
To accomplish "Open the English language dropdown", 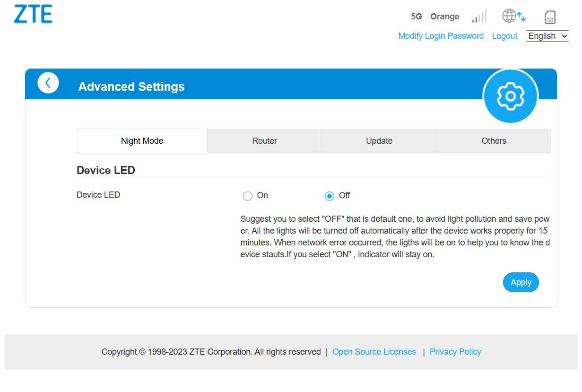I will tap(547, 36).
